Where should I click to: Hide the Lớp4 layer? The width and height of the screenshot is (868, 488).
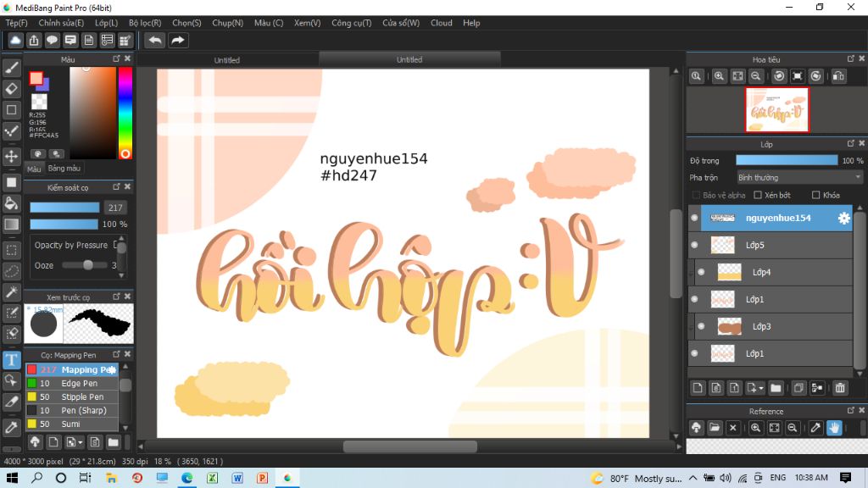click(701, 272)
